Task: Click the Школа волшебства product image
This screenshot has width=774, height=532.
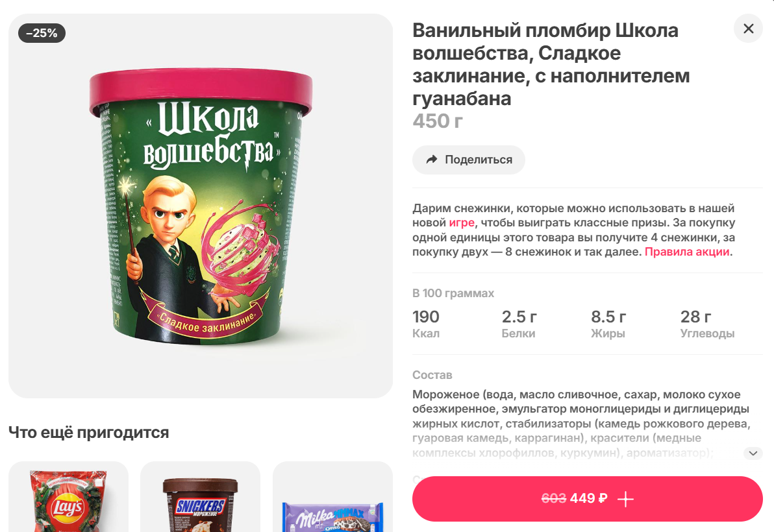Action: [201, 206]
